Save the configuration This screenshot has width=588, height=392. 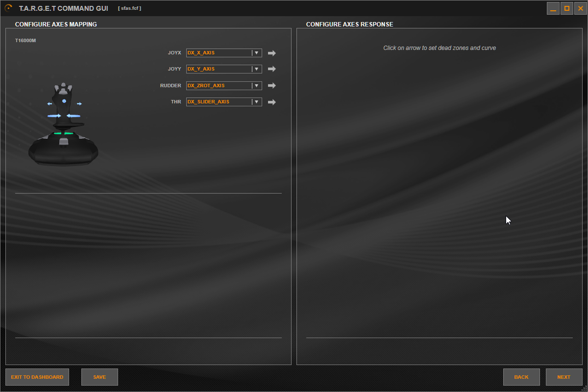click(99, 377)
